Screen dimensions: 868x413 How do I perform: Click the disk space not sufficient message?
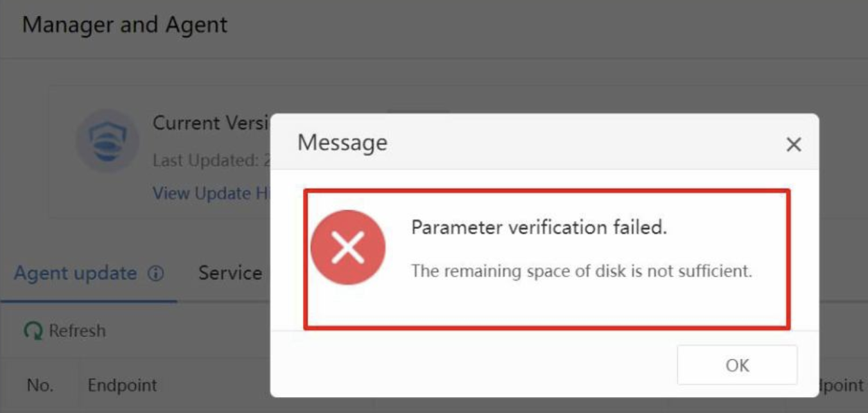click(581, 270)
